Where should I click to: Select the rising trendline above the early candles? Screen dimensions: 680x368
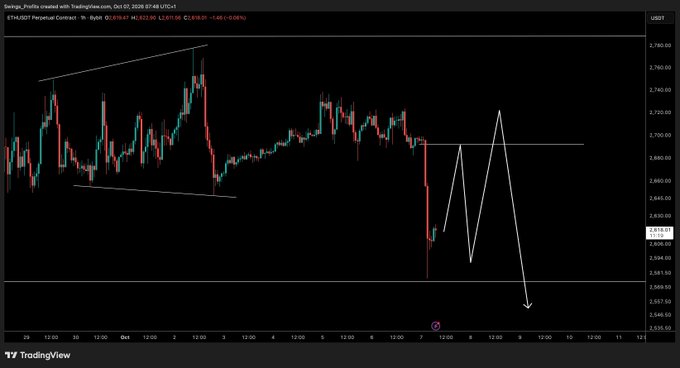pyautogui.click(x=123, y=63)
